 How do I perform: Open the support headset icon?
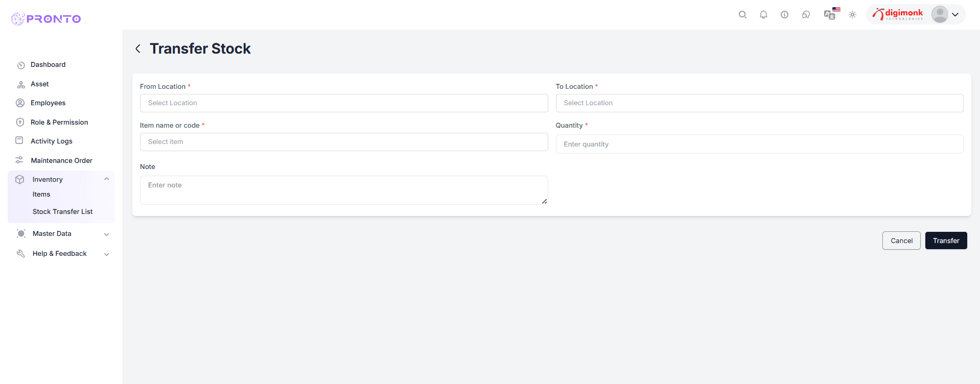tap(806, 15)
